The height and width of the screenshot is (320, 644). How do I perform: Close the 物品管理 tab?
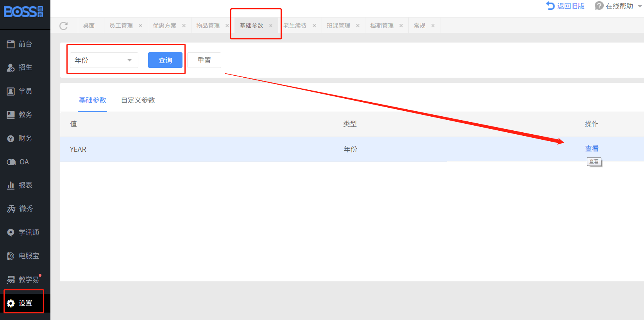(227, 26)
